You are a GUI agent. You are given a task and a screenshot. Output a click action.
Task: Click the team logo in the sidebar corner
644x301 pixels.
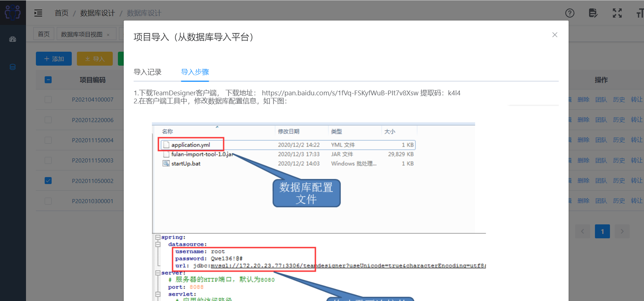click(x=13, y=12)
